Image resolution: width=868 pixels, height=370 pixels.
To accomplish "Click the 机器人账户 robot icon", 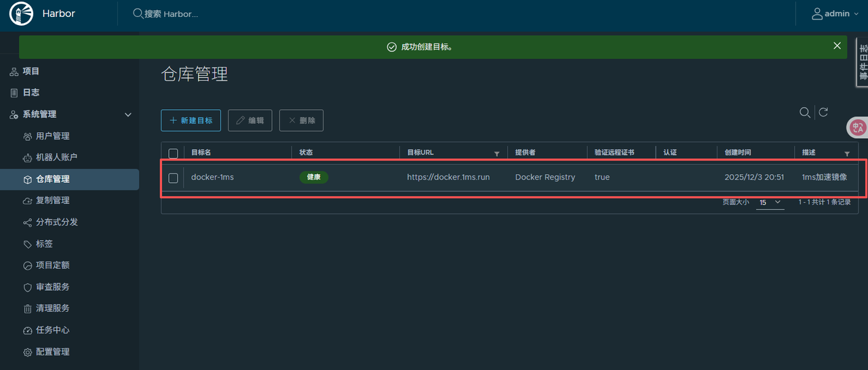I will [28, 157].
